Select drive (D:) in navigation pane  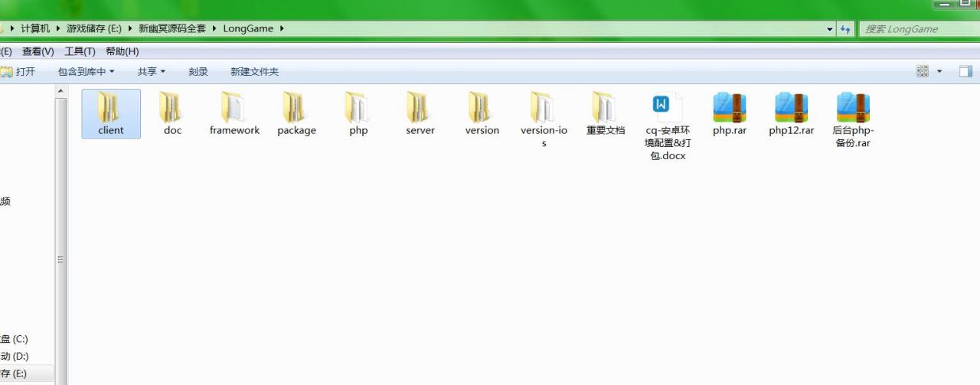point(15,356)
